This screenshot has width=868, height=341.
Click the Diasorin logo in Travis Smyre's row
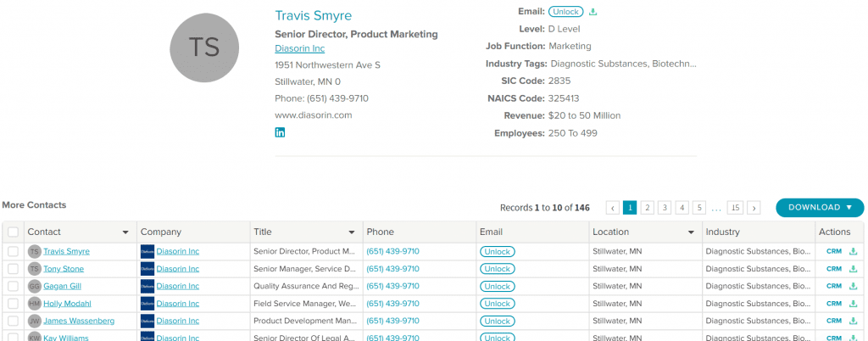click(x=147, y=251)
